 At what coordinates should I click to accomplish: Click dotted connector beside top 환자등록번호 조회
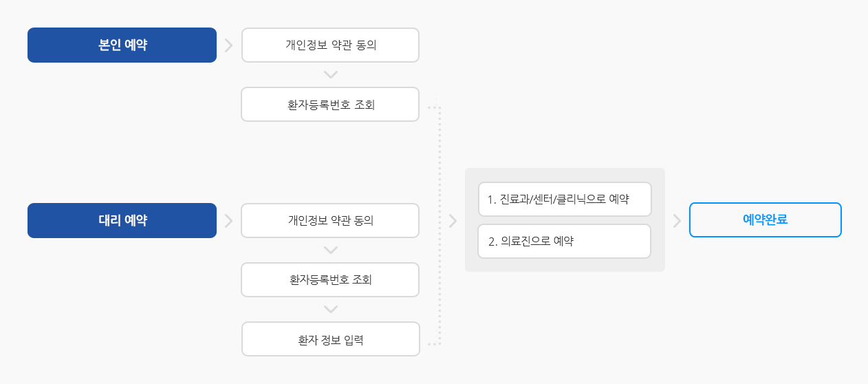[x=432, y=107]
